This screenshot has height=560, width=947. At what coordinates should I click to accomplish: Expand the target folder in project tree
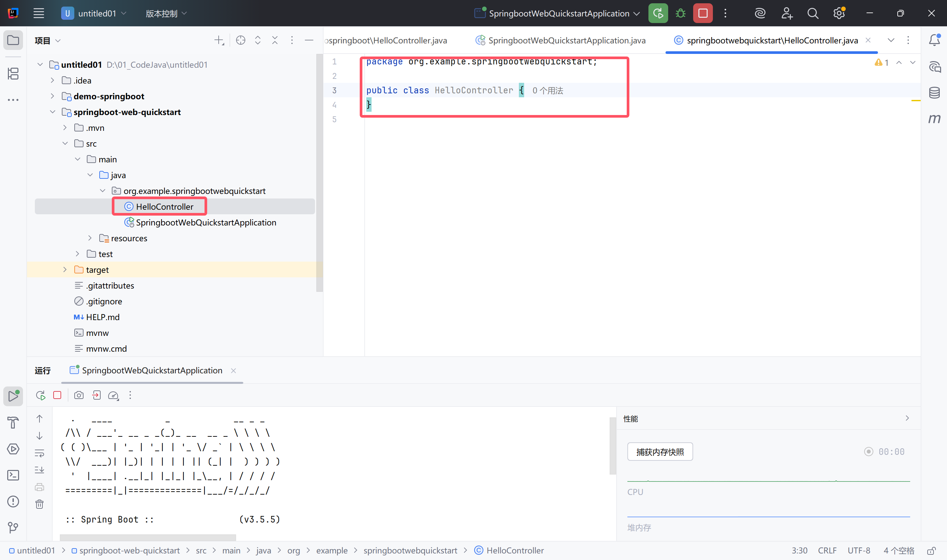65,270
